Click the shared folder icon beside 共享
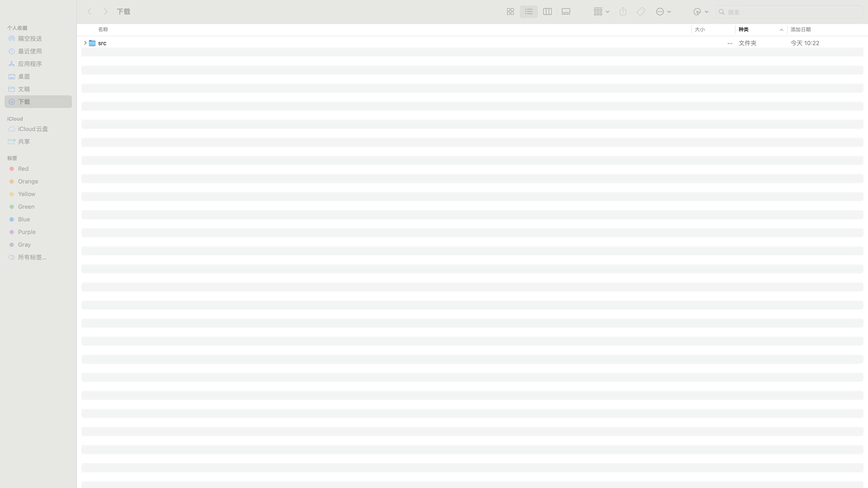This screenshot has height=488, width=868. [x=12, y=141]
